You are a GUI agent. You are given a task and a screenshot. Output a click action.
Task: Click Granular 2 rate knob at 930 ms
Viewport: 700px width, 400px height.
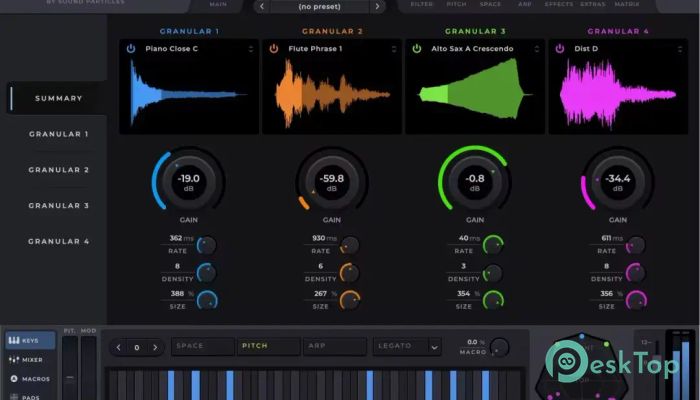pyautogui.click(x=350, y=245)
